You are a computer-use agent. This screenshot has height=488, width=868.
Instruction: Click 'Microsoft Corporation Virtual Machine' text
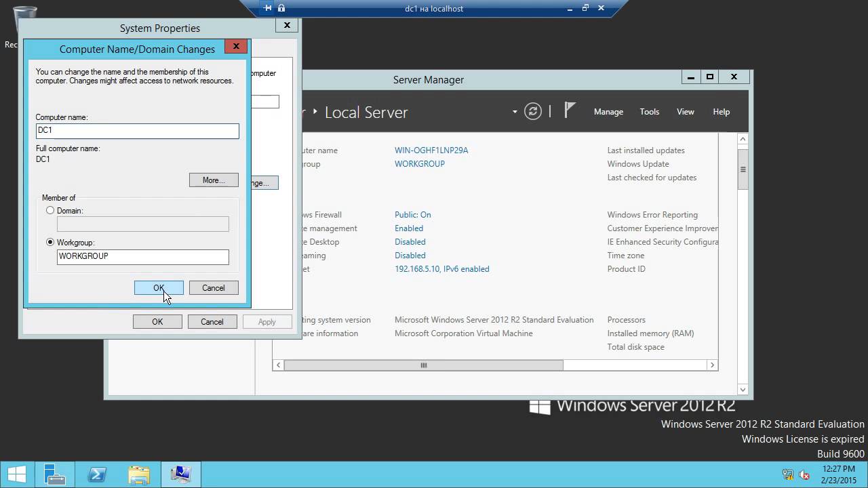464,333
